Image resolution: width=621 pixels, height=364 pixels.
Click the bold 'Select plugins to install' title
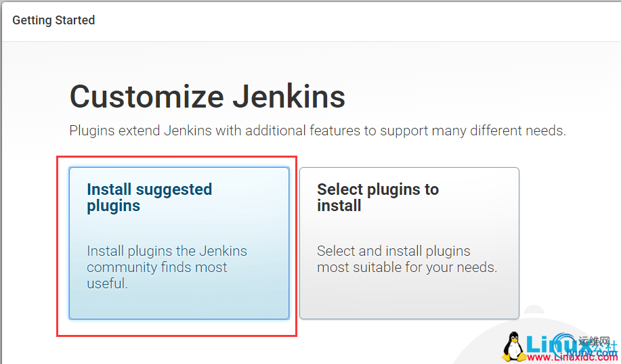(x=378, y=198)
